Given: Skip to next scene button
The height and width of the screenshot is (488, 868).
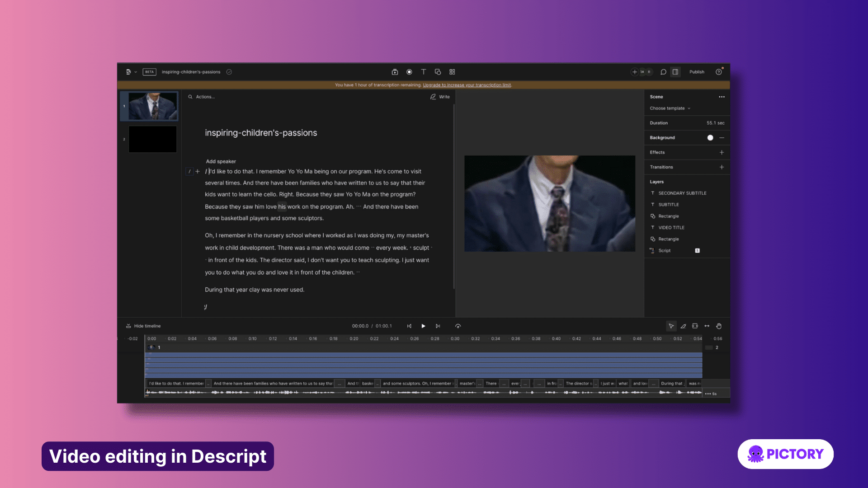Looking at the screenshot, I should pos(438,326).
